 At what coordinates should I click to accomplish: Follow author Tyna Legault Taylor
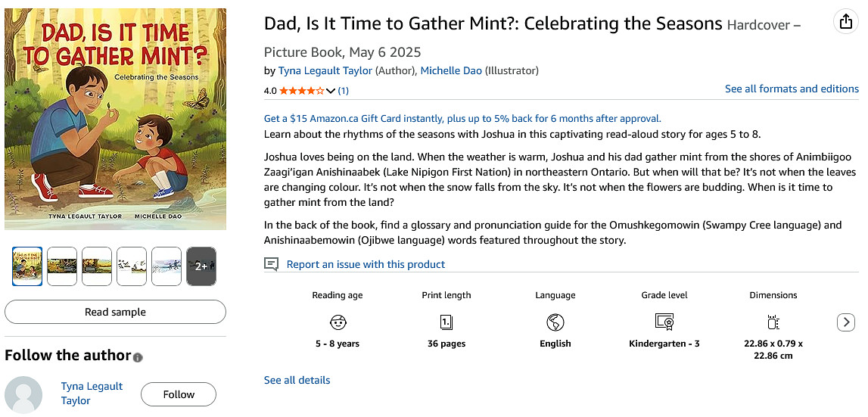coord(179,394)
